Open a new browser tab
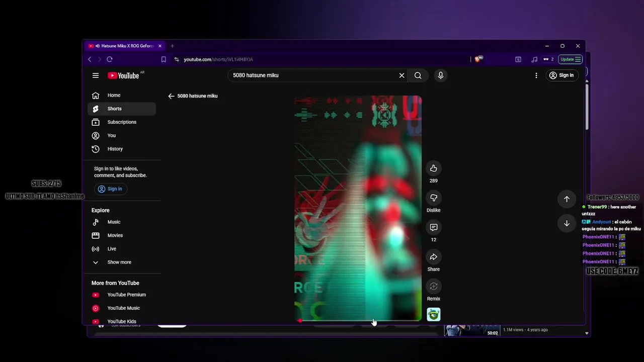The width and height of the screenshot is (644, 362). tap(172, 46)
